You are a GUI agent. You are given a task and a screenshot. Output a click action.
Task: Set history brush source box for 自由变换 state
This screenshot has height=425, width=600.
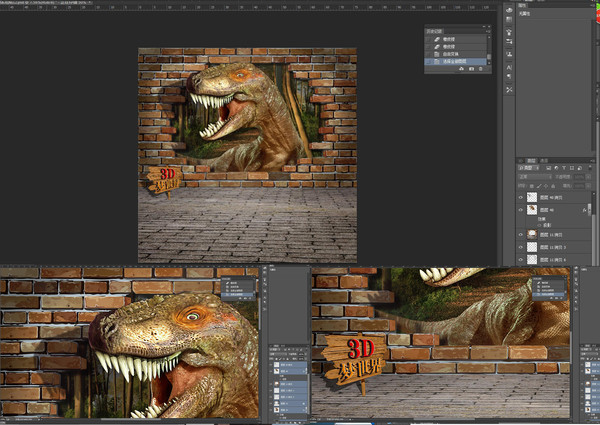[x=427, y=54]
